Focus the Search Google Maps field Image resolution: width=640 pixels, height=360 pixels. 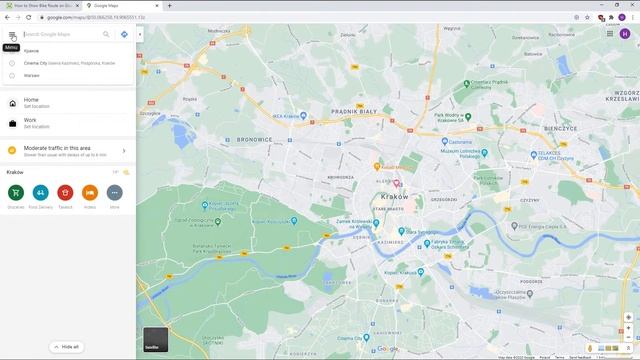[x=61, y=34]
